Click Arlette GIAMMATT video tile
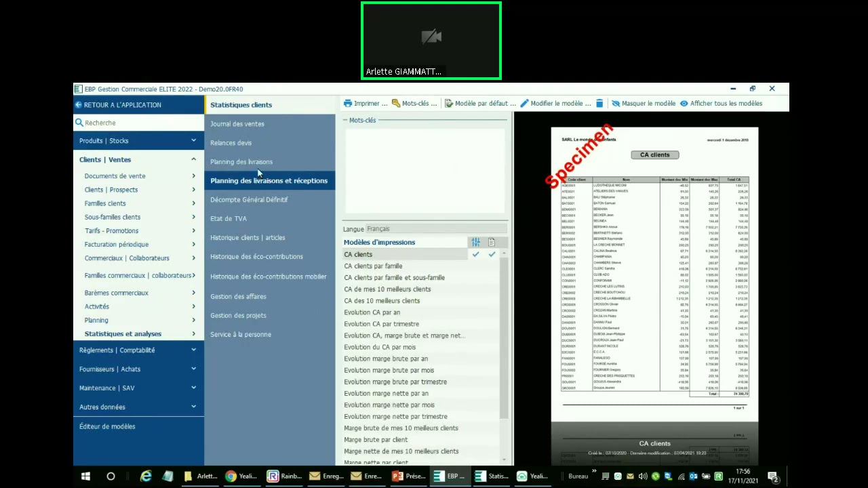Image resolution: width=868 pixels, height=488 pixels. pos(431,41)
